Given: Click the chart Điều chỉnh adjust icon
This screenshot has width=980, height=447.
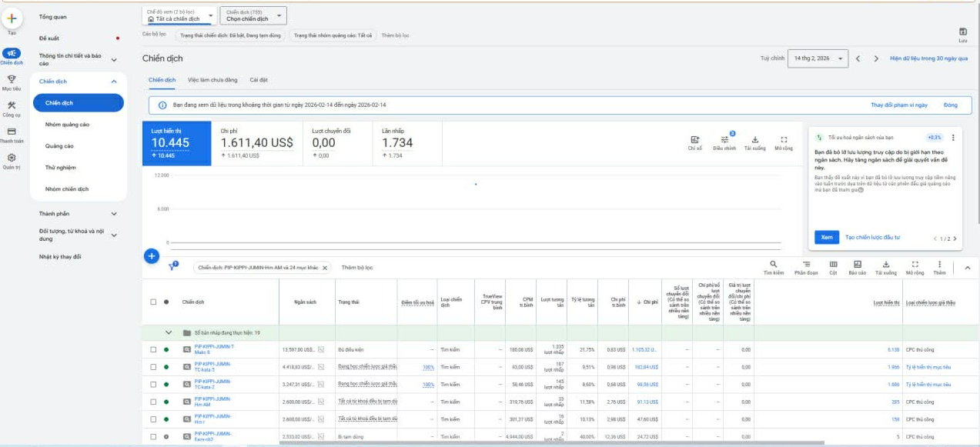Looking at the screenshot, I should click(x=724, y=140).
